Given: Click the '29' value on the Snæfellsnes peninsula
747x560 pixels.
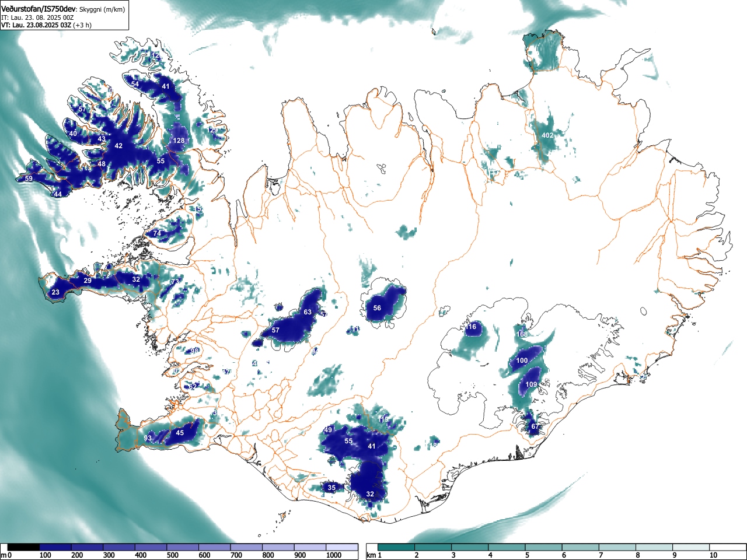Looking at the screenshot, I should coord(88,281).
